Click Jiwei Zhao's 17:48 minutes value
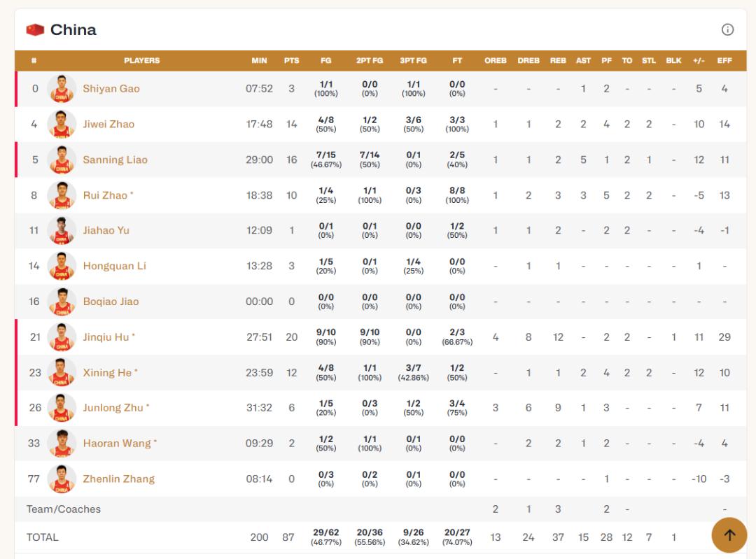The image size is (756, 559). [x=260, y=125]
